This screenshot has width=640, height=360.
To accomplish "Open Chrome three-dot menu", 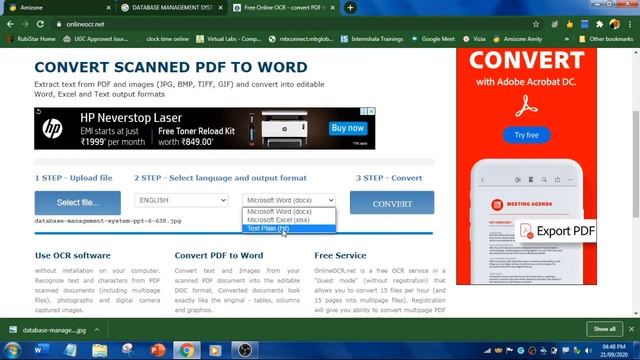I will pos(631,24).
